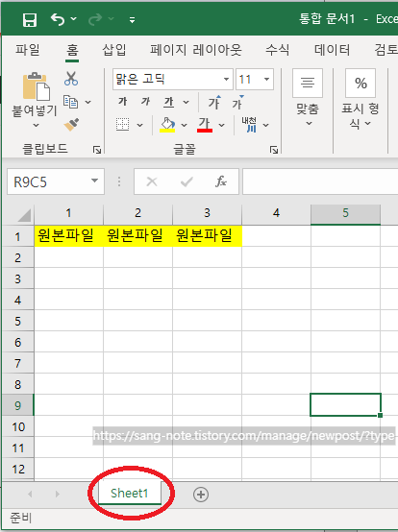The height and width of the screenshot is (532, 398).
Task: Switch to the 삽입 ribbon tab
Action: pyautogui.click(x=114, y=50)
